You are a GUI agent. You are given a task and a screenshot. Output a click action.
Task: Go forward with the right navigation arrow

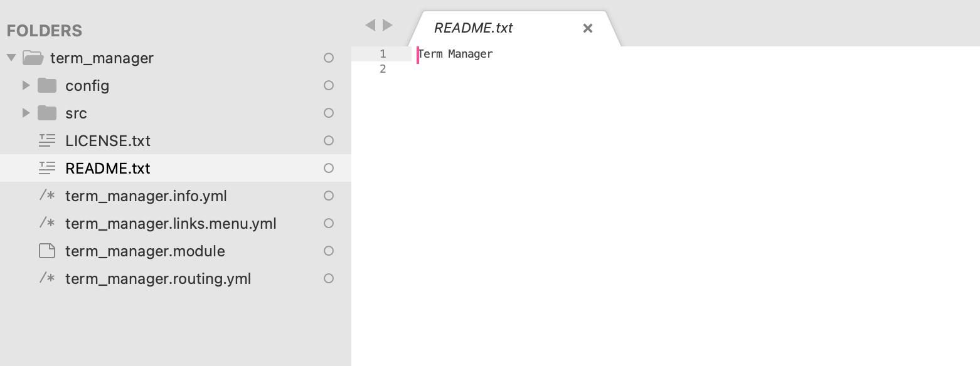(388, 25)
